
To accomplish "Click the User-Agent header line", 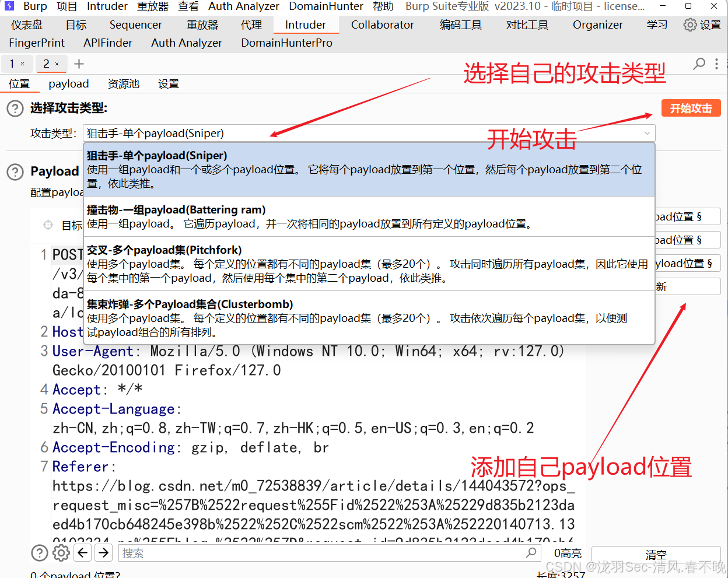I will (x=309, y=351).
